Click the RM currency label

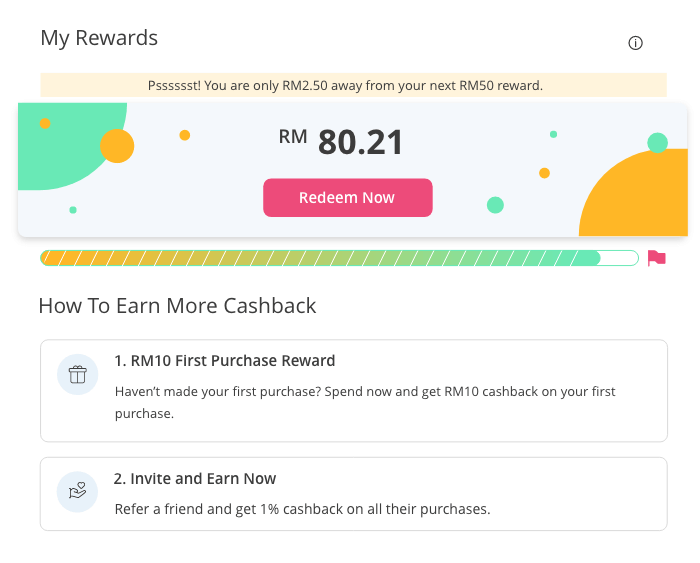tap(293, 137)
